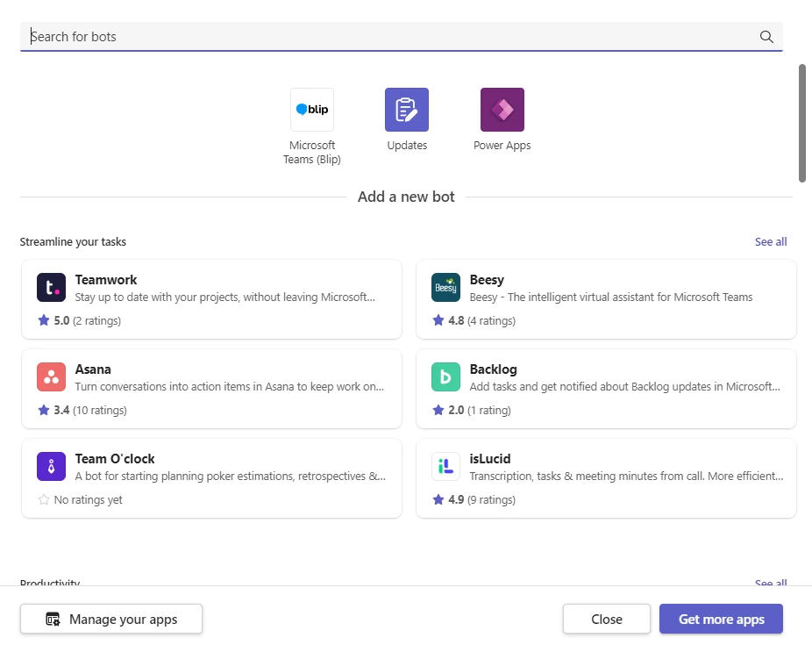Screen dimensions: 812x645
Task: Click the Beesy rating star
Action: (438, 320)
